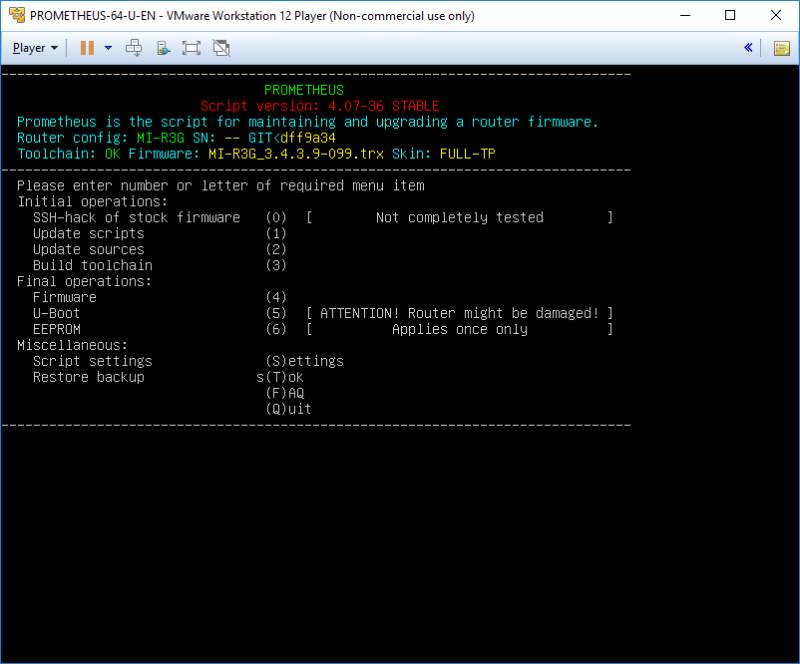
Task: Close the VMware Player window
Action: tap(776, 15)
